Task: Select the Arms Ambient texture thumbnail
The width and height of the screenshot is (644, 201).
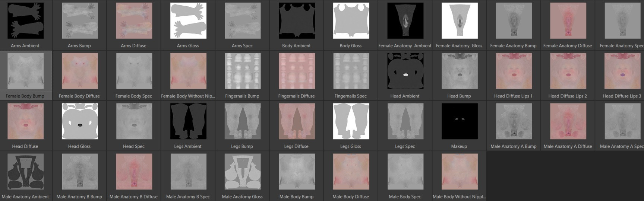Action: (26, 21)
